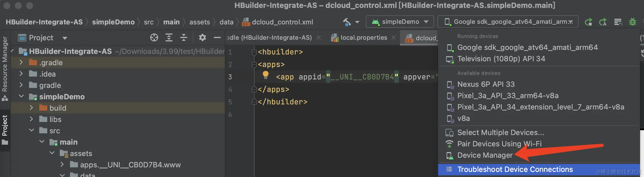Open the Google sdk device selector dropdown
The image size is (644, 177).
(508, 22)
